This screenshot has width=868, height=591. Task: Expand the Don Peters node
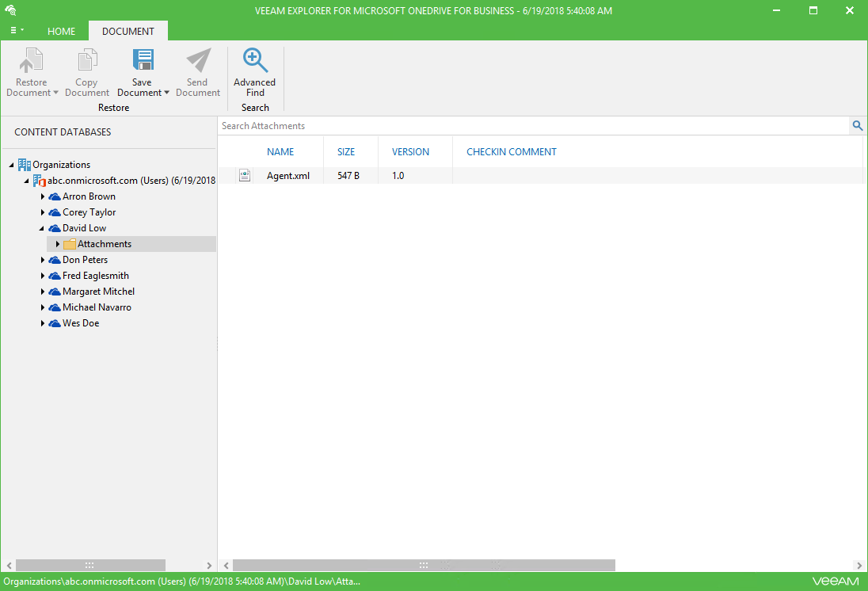tap(42, 260)
